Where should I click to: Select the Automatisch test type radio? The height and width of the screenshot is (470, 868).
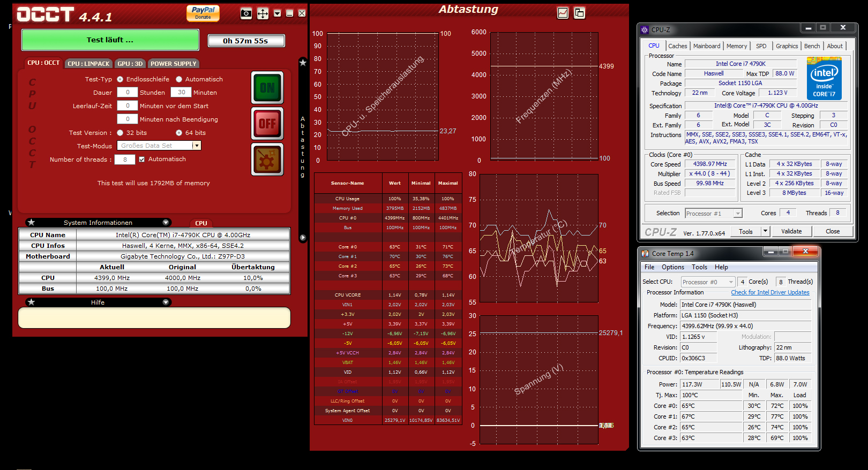(x=179, y=79)
